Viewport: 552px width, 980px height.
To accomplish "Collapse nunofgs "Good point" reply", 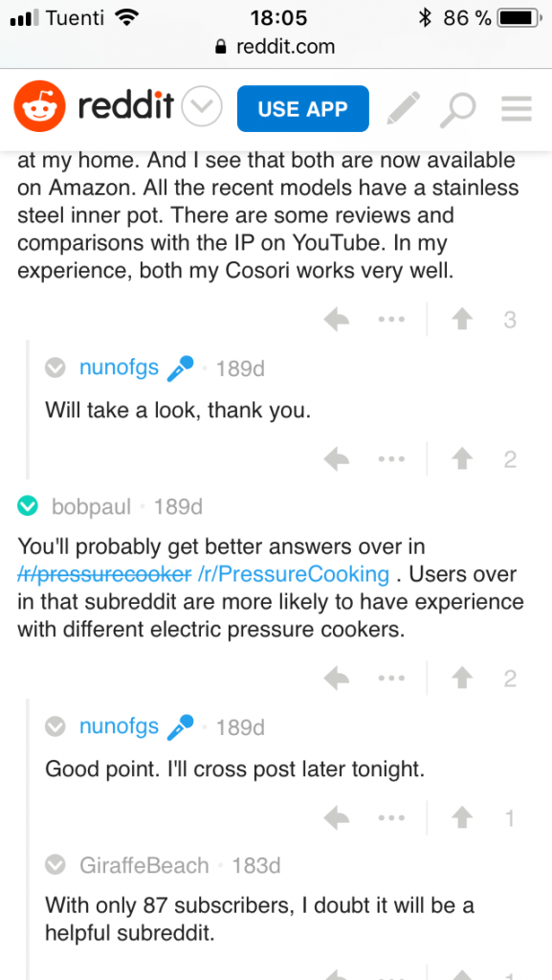I will (x=55, y=727).
